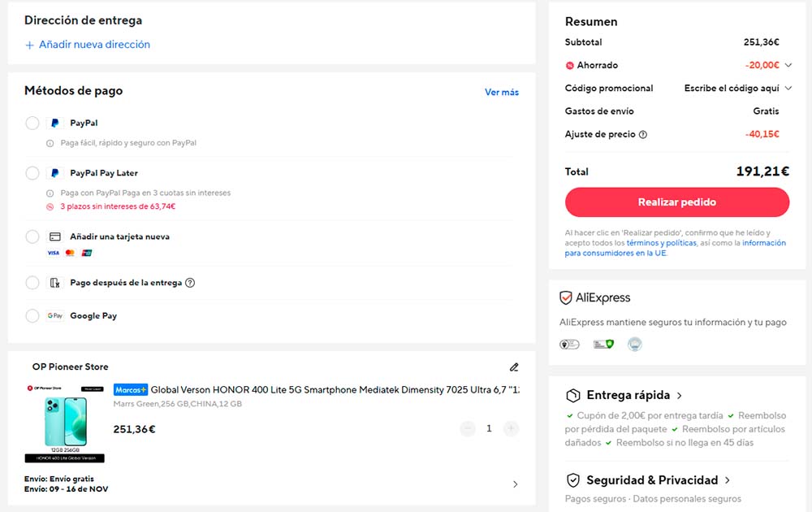Choose PayPal Pay Later radio option

point(32,173)
